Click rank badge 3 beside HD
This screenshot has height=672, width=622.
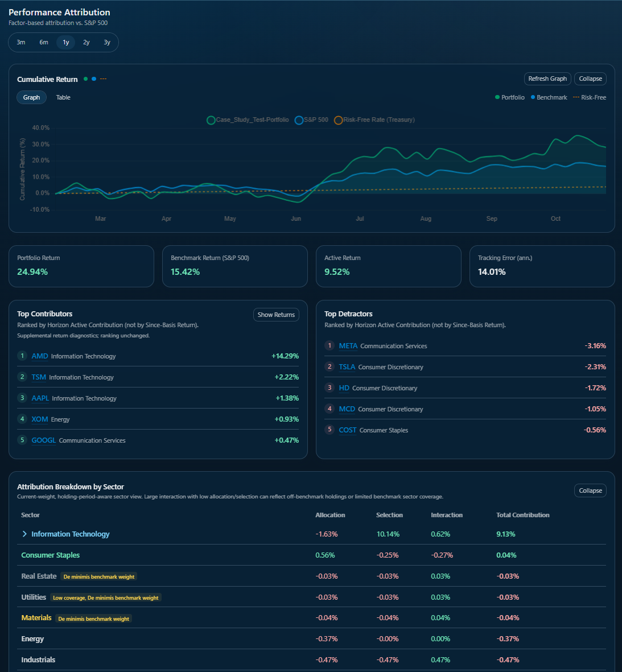[329, 387]
